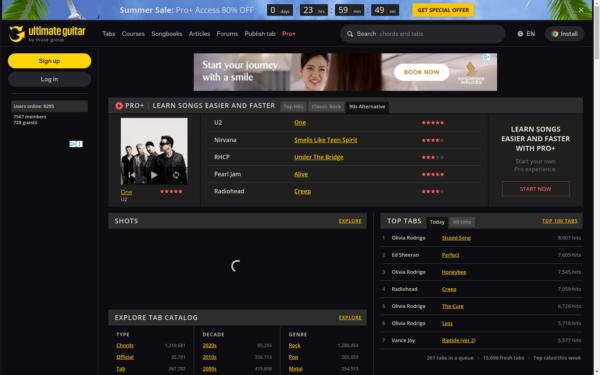
Task: Open Creep in Top Tabs list
Action: pos(449,289)
